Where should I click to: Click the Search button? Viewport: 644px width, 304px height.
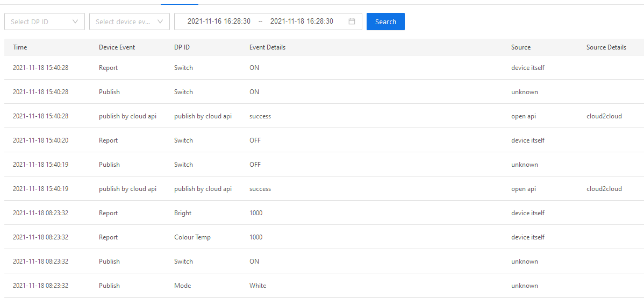(x=385, y=22)
